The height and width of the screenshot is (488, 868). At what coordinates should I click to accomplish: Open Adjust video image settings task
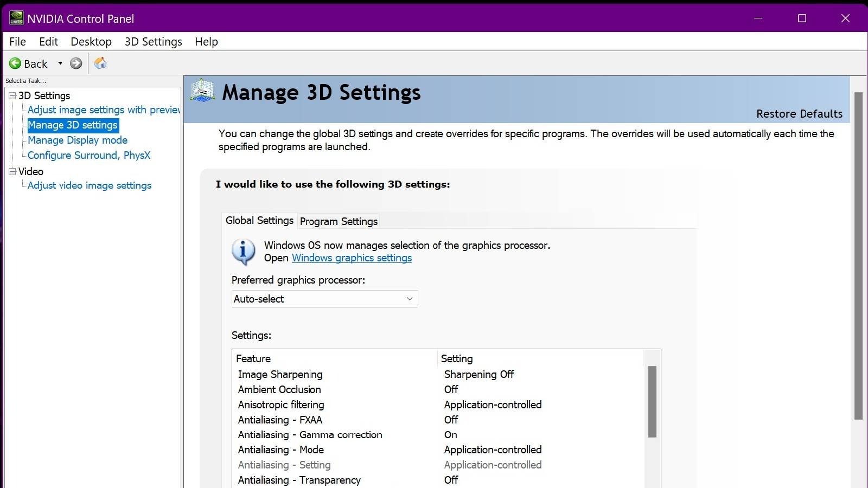(90, 185)
